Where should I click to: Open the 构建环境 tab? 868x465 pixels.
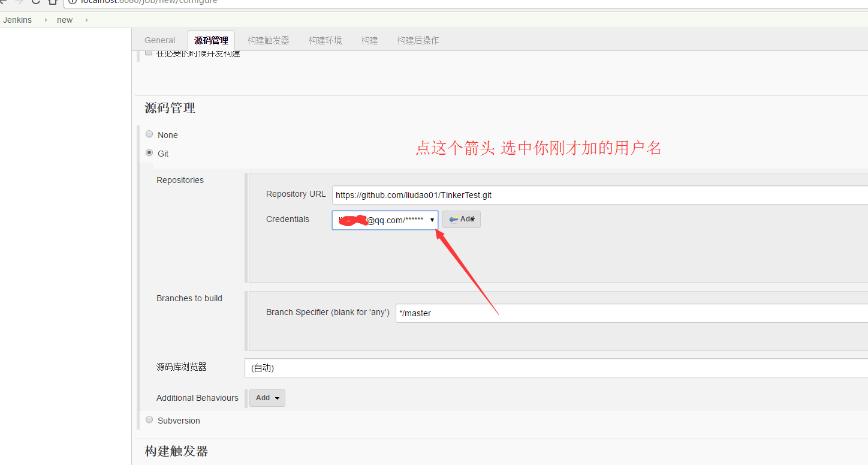coord(325,40)
